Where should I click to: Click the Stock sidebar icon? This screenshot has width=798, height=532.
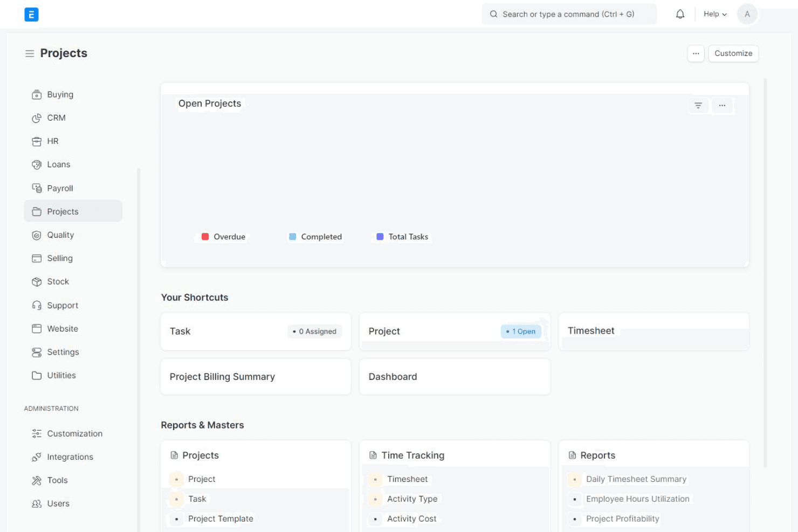37,282
